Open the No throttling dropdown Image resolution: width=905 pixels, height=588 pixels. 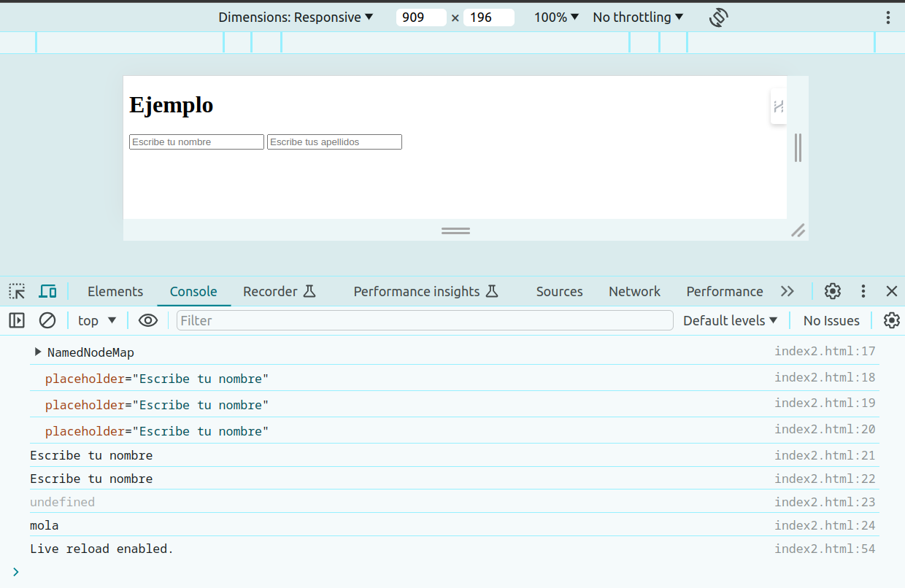pos(638,18)
